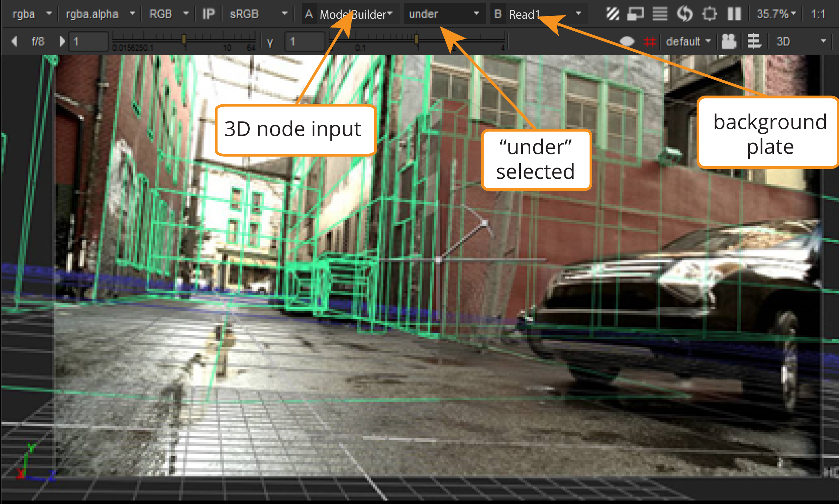Click the gamma 'y' toggle button
Screen dimensions: 839x504
pyautogui.click(x=270, y=42)
